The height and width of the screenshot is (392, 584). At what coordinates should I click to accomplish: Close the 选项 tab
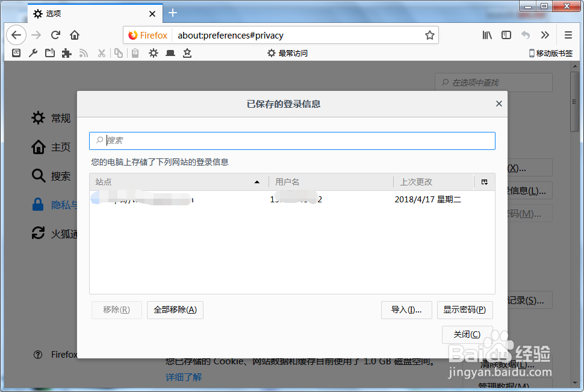152,14
